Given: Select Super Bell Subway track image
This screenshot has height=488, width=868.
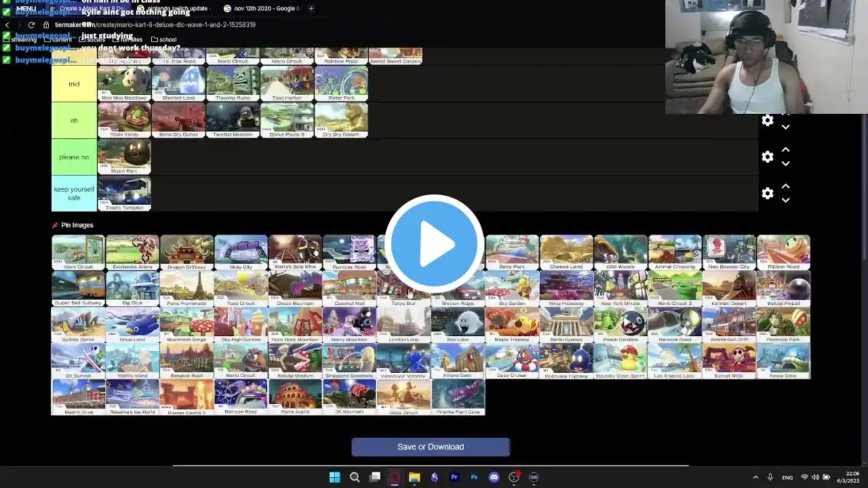Looking at the screenshot, I should 78,289.
